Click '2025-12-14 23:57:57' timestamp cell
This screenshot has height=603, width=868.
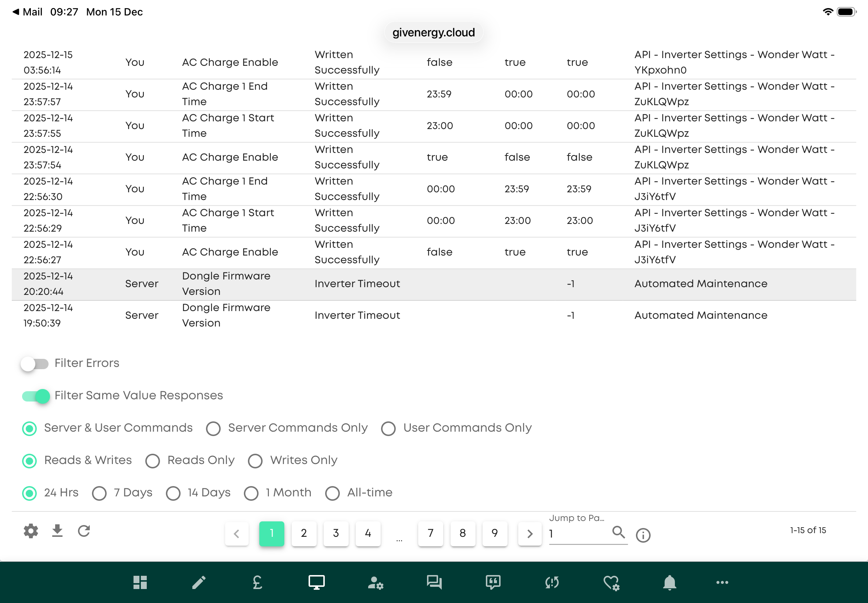[48, 94]
